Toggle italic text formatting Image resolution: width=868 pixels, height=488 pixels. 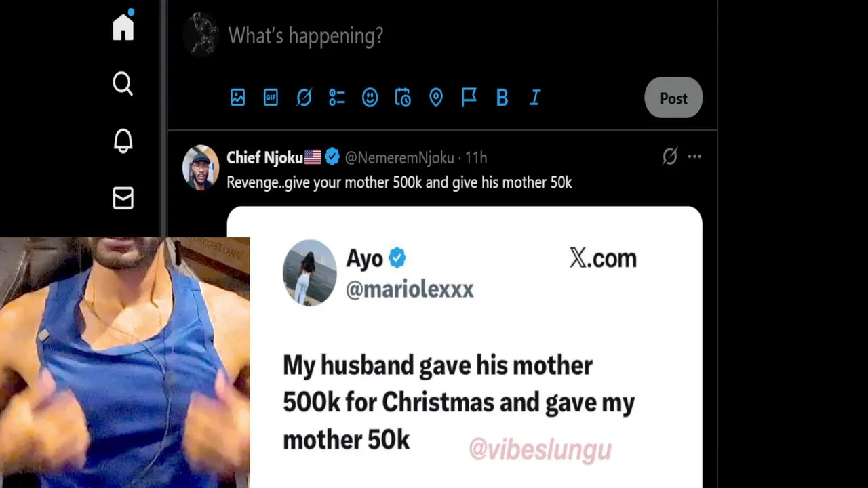click(534, 98)
